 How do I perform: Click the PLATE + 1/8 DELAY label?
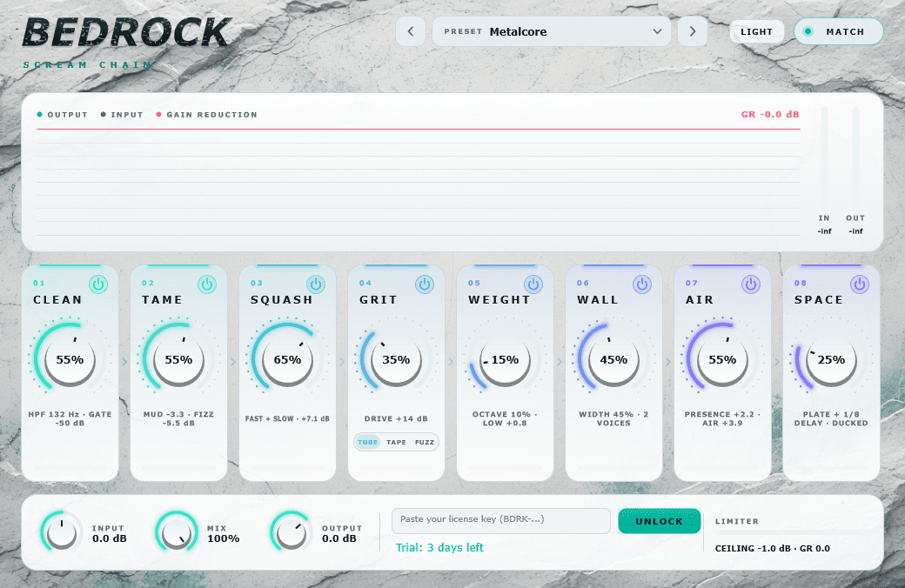coord(831,418)
